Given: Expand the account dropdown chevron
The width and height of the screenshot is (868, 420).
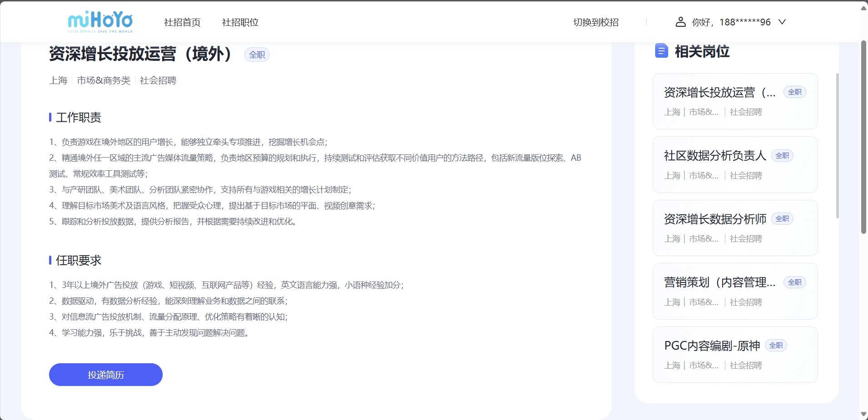Looking at the screenshot, I should coord(782,22).
